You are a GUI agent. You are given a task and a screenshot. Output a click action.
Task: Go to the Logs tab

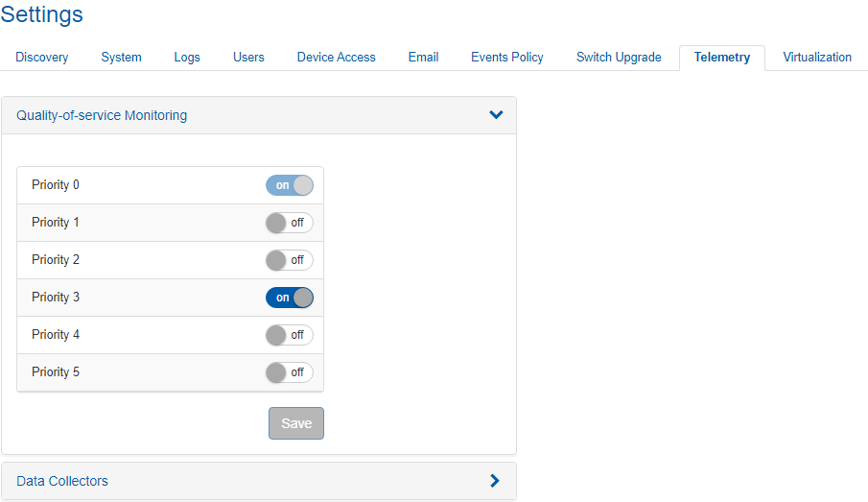[187, 58]
